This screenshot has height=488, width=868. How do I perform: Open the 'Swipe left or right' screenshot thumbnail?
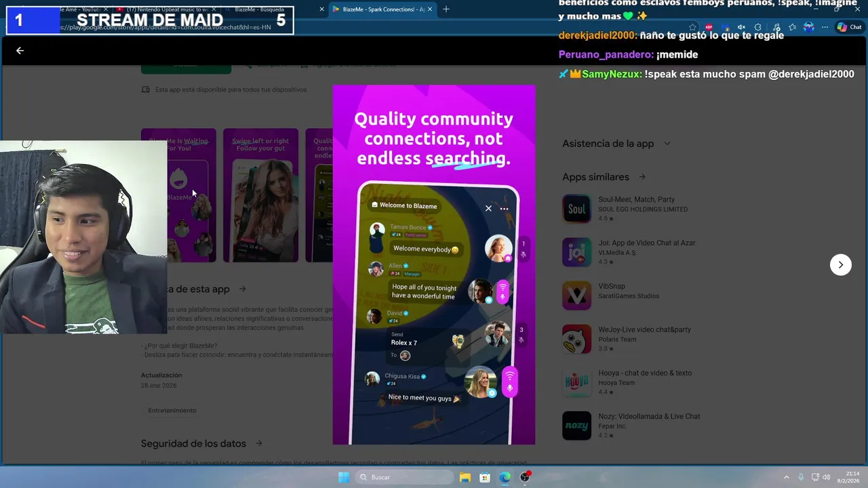pos(260,195)
